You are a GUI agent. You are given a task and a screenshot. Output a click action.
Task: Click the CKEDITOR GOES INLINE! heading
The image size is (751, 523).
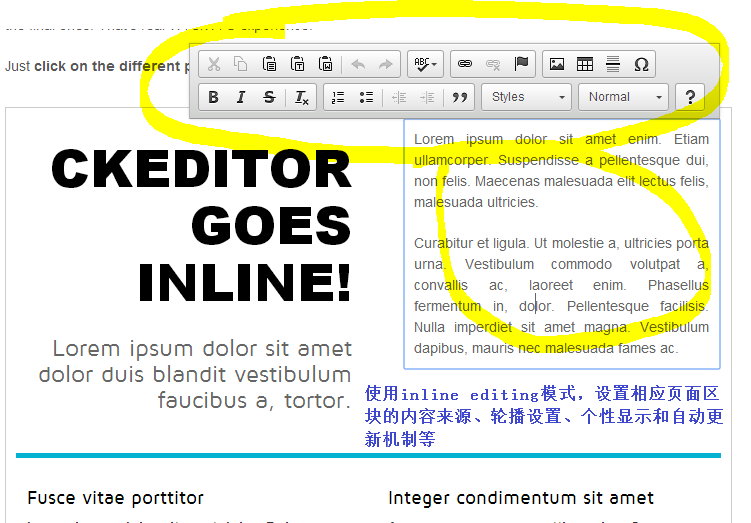tap(202, 225)
